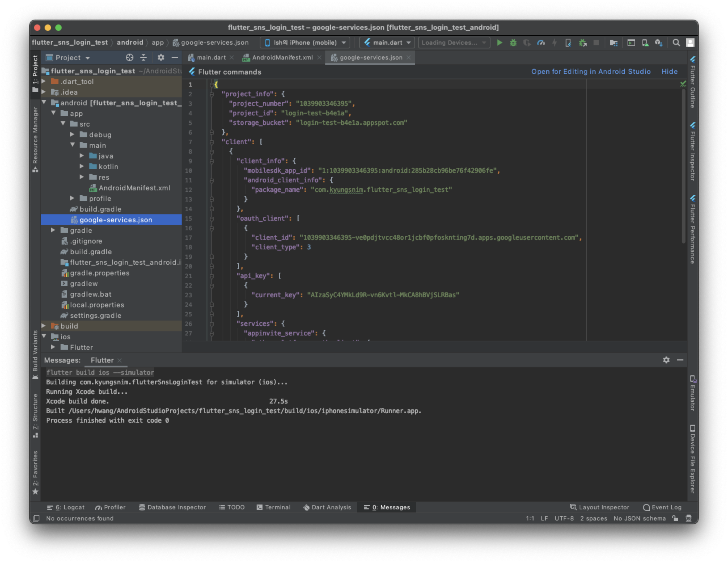
Task: Click the green Run button
Action: point(499,43)
